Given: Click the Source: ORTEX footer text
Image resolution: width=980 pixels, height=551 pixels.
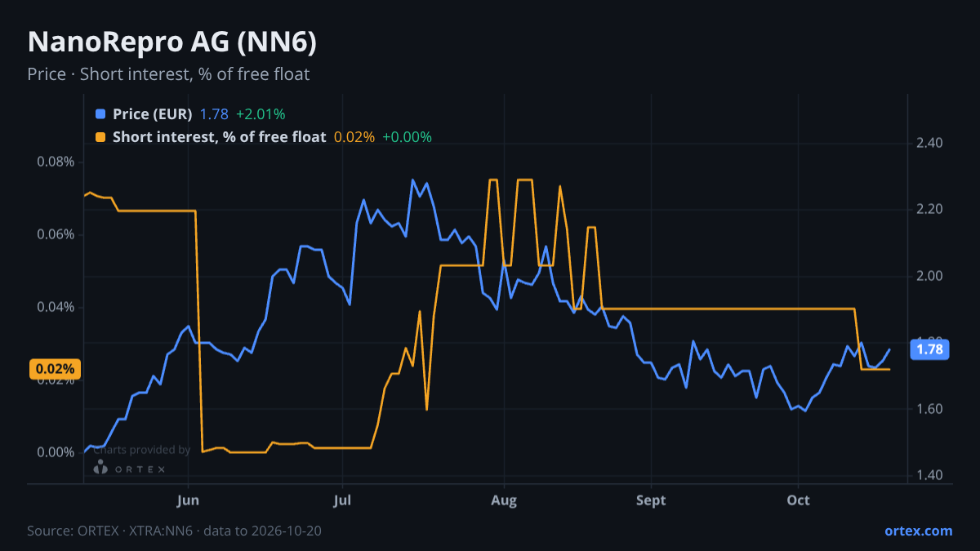Looking at the screenshot, I should 174,531.
